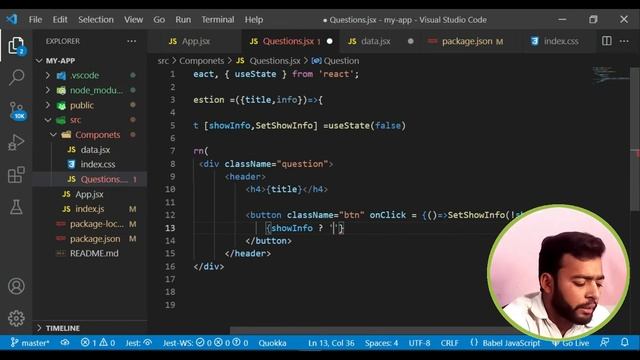Open index.js in explorer tree

tap(90, 209)
